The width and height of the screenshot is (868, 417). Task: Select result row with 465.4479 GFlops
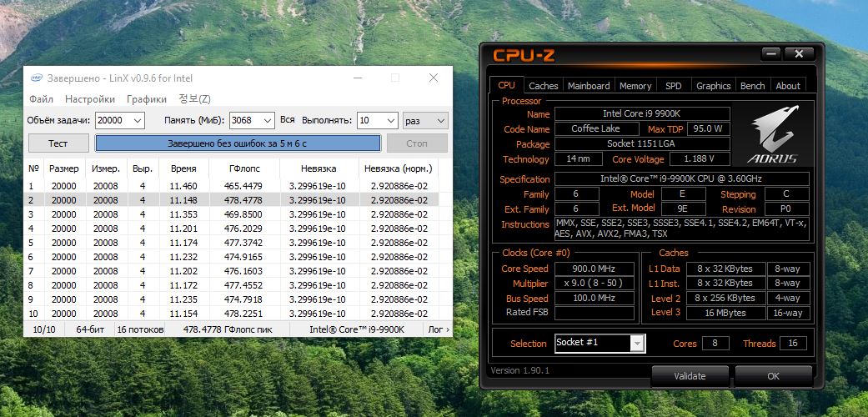232,186
